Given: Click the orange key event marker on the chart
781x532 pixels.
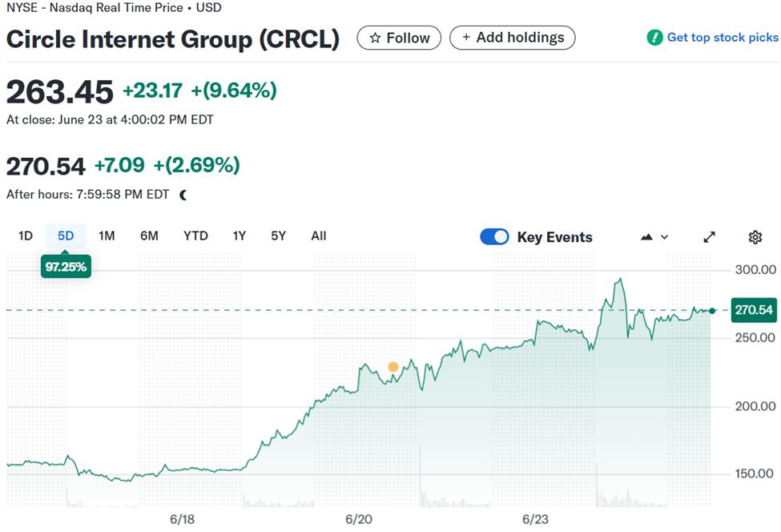Looking at the screenshot, I should pos(393,366).
